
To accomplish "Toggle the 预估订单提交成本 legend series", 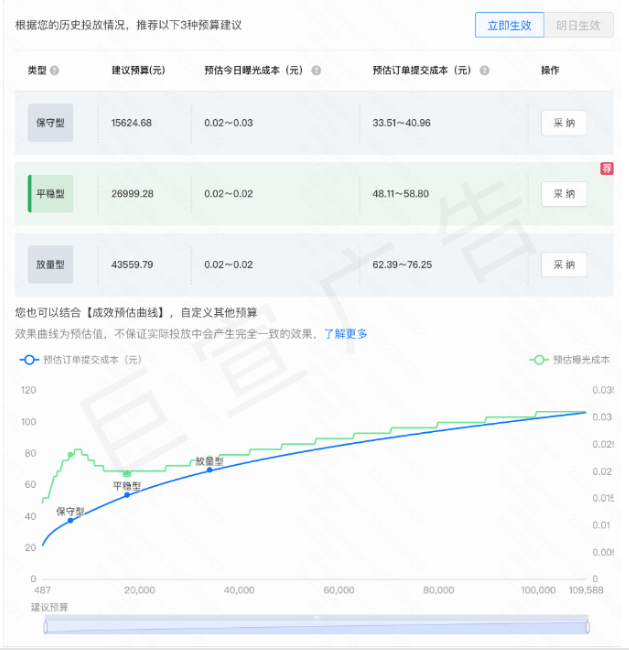I will (x=81, y=360).
